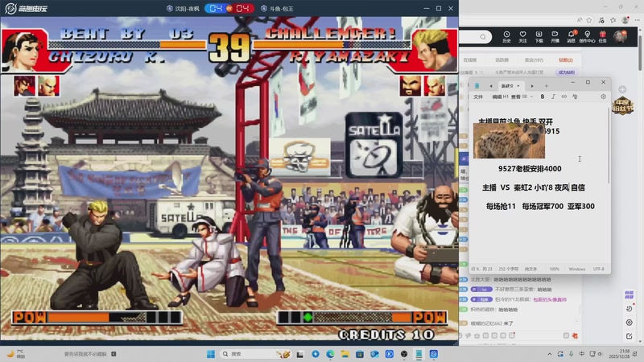Toggle the night mode moon icon in right sidebar
This screenshot has height=362, width=644.
[x=630, y=309]
